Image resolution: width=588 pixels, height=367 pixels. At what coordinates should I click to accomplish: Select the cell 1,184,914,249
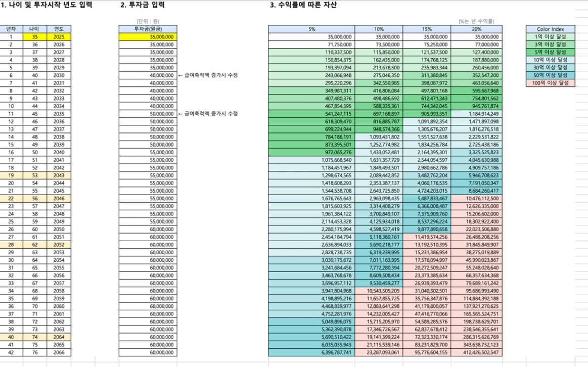476,114
